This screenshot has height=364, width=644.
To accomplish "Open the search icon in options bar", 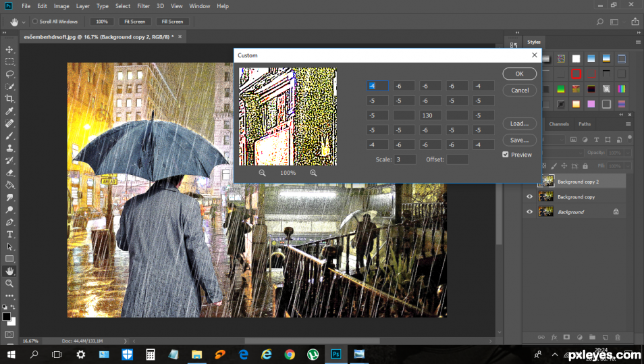I will (599, 22).
